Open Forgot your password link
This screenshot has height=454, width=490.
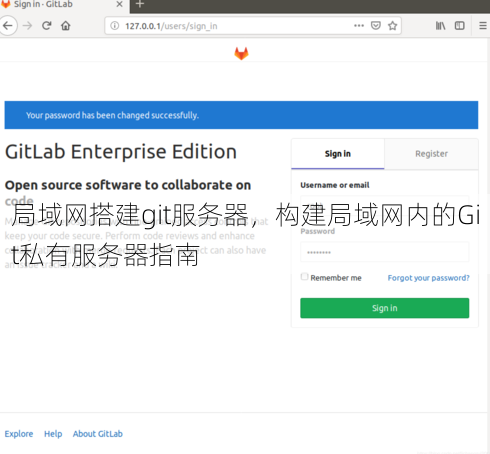(x=428, y=278)
